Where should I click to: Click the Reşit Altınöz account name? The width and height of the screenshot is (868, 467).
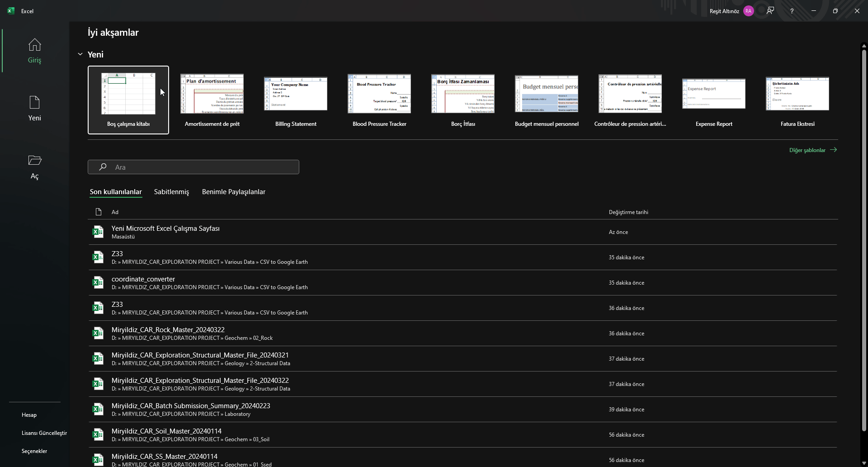coord(724,11)
